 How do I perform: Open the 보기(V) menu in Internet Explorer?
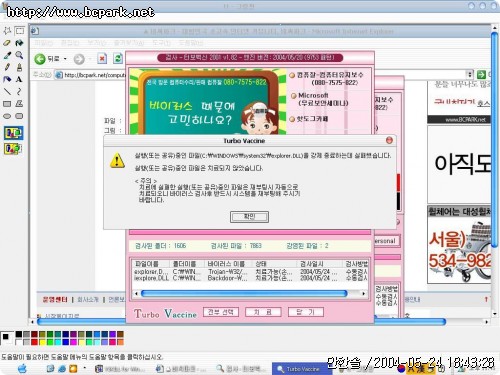tap(96, 43)
